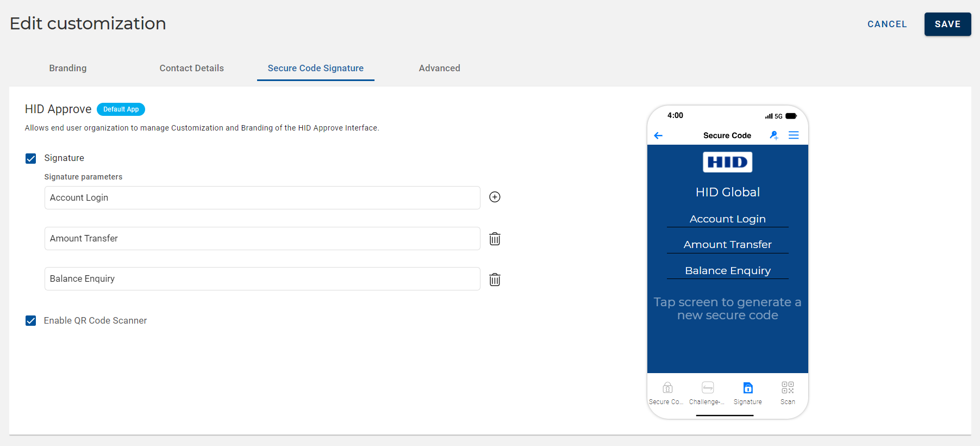Click CANCEL to discard changes
Viewport: 980px width, 446px height.
pyautogui.click(x=887, y=24)
